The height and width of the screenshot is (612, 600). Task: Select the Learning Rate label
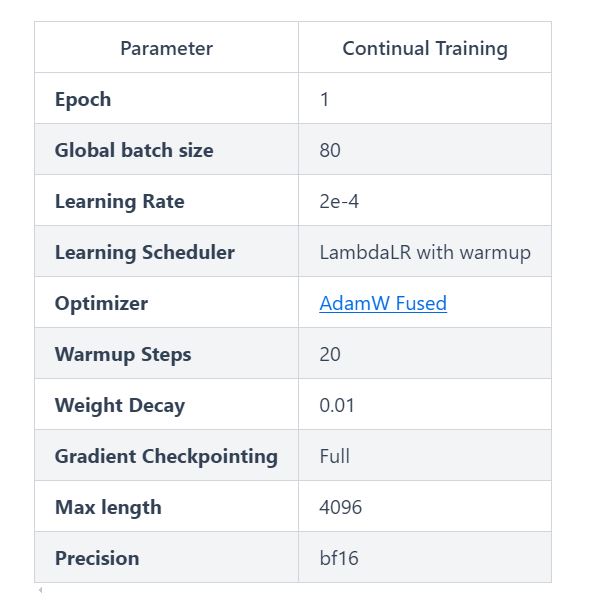tap(119, 201)
